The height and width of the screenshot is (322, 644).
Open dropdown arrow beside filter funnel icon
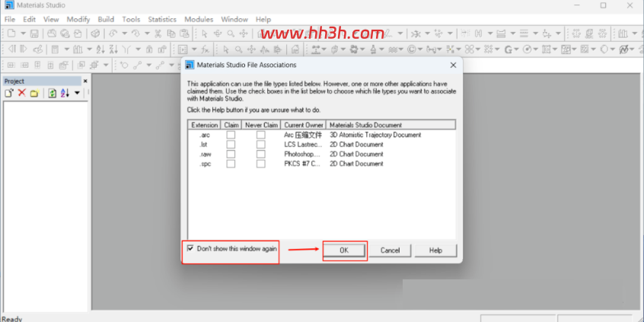[138, 49]
